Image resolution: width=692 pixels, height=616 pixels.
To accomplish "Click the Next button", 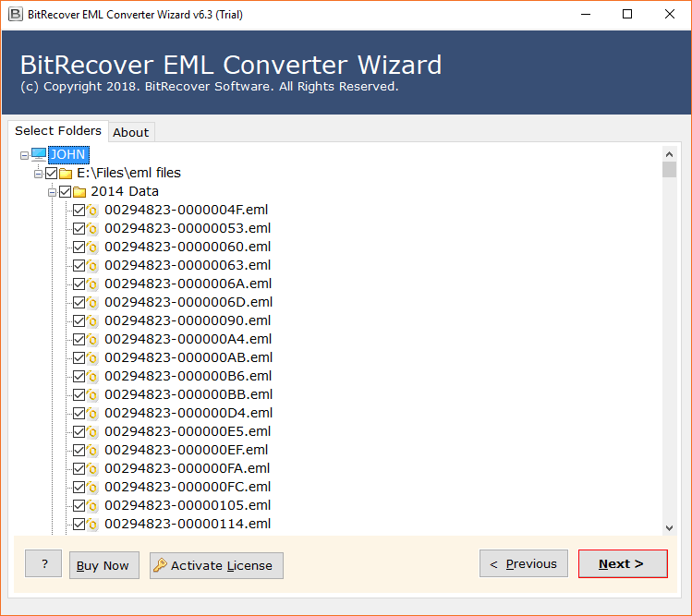I will [623, 564].
